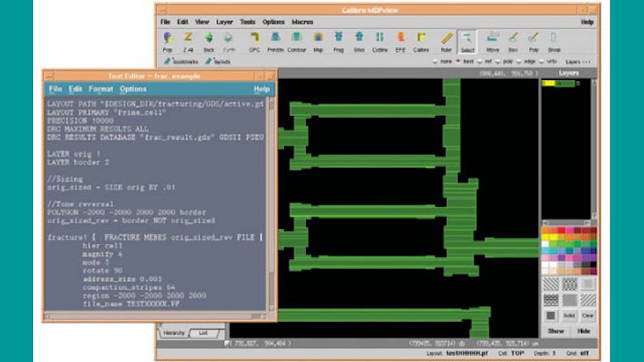Click the Hide layers button
Viewport: 644px width, 362px height.
(x=584, y=331)
